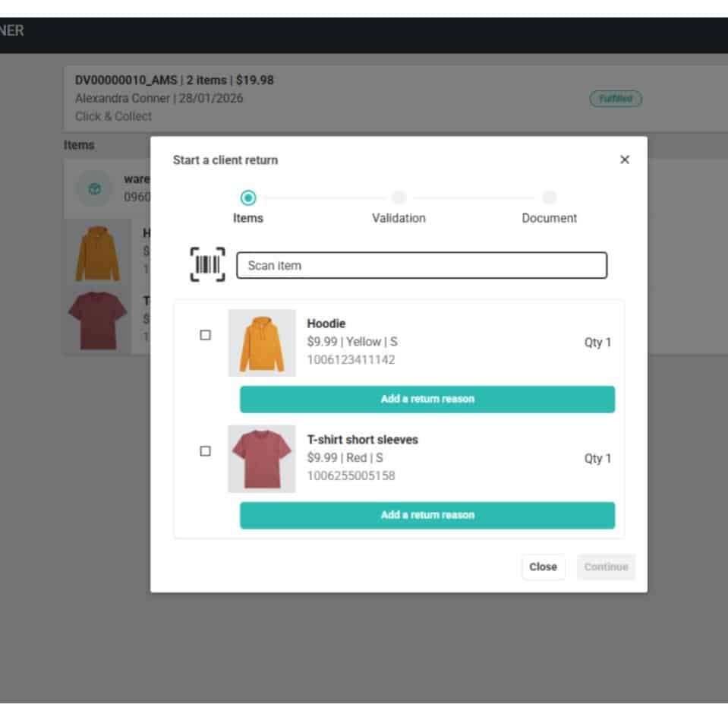
Task: Select the Hoodie item checkbox
Action: pos(205,335)
